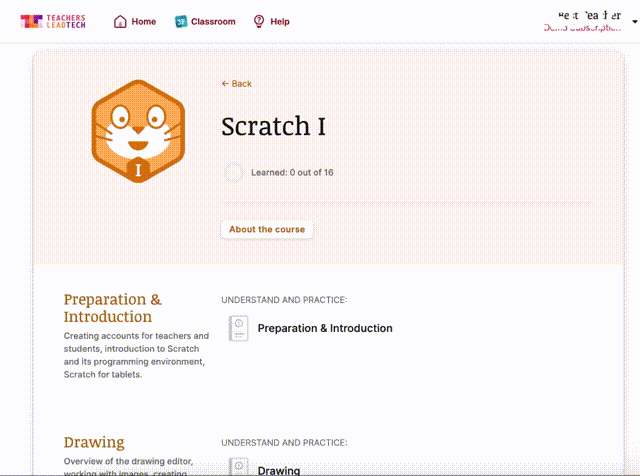Image resolution: width=640 pixels, height=476 pixels.
Task: Click the teacher account name
Action: tap(589, 16)
